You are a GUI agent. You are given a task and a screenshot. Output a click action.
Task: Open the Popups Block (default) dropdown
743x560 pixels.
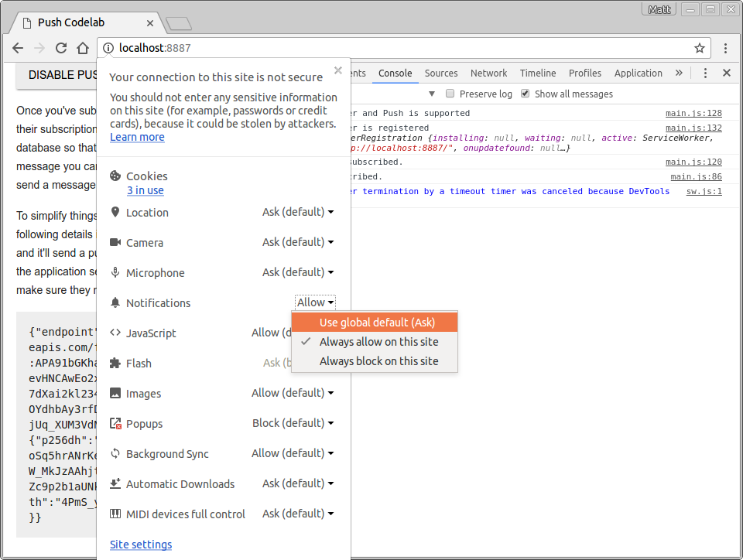click(293, 423)
